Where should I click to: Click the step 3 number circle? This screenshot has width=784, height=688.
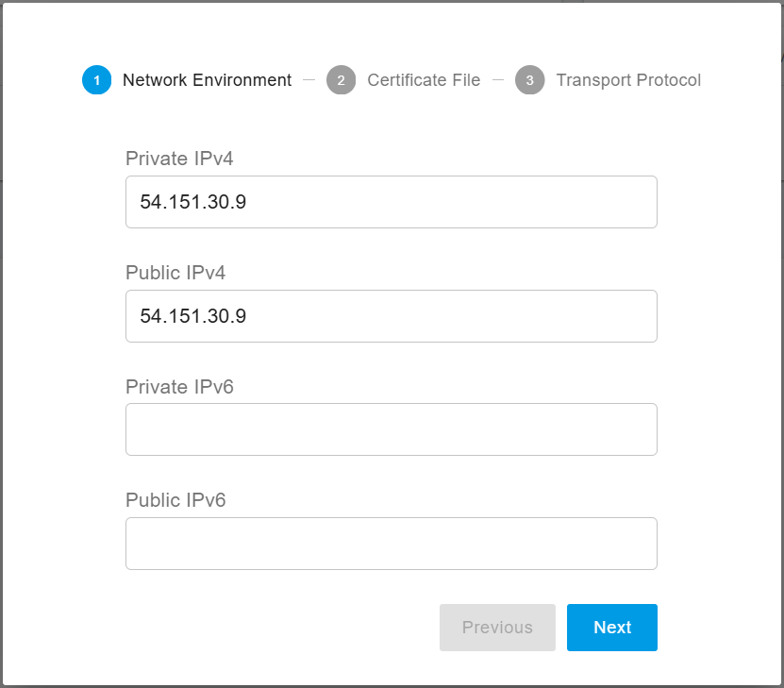click(529, 80)
